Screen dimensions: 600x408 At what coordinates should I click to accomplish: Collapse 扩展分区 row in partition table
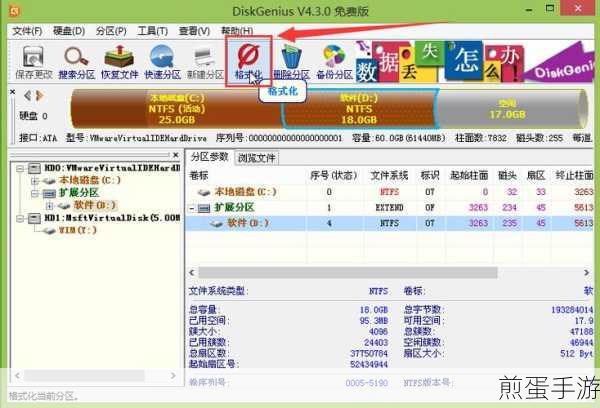coord(192,208)
